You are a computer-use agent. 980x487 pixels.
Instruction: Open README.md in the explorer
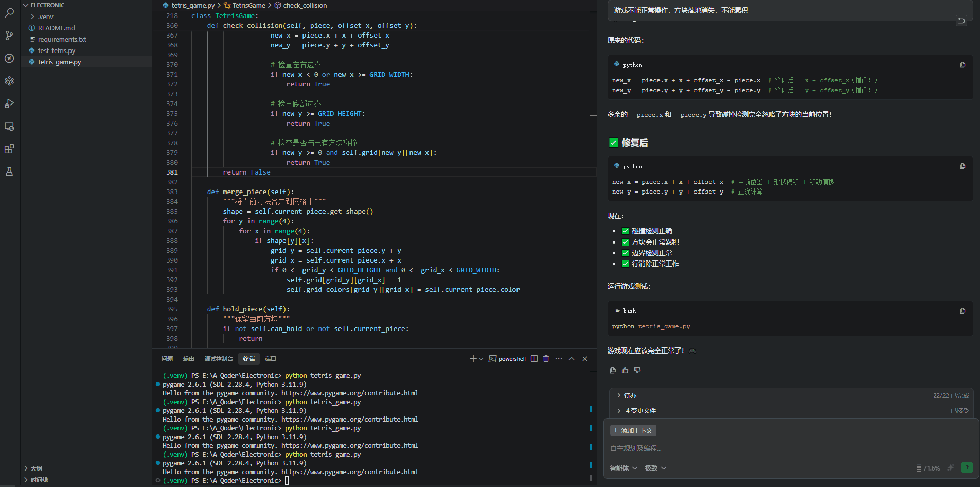click(86, 28)
